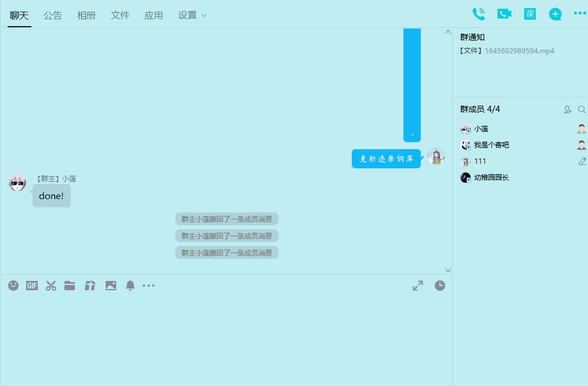588x386 pixels.
Task: Open the 设置 dropdown menu
Action: (x=192, y=15)
